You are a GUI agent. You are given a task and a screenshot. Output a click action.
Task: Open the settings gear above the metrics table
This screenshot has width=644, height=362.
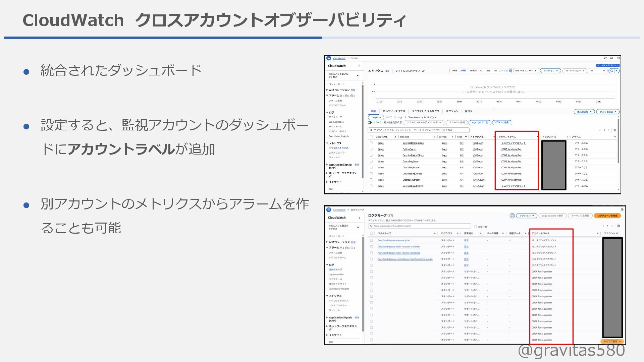tap(615, 130)
